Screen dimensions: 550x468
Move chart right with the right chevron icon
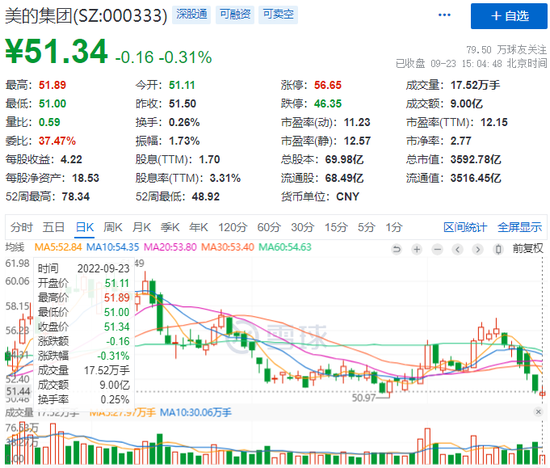coord(477,249)
